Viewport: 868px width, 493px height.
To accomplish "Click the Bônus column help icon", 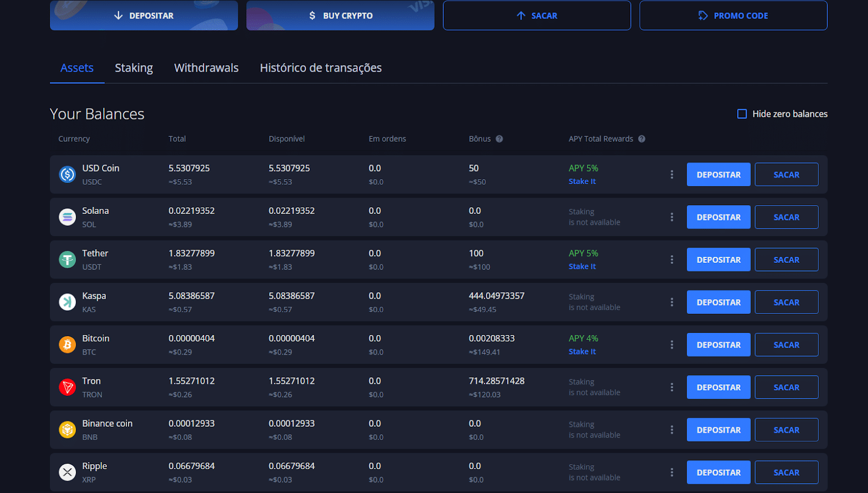I will (x=499, y=139).
